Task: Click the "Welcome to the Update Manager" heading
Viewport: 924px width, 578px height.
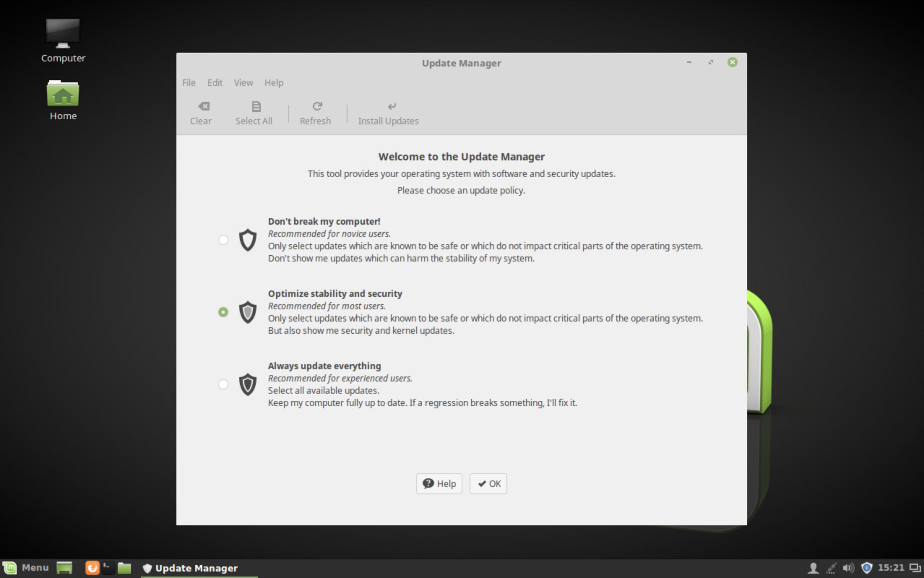Action: 461,157
